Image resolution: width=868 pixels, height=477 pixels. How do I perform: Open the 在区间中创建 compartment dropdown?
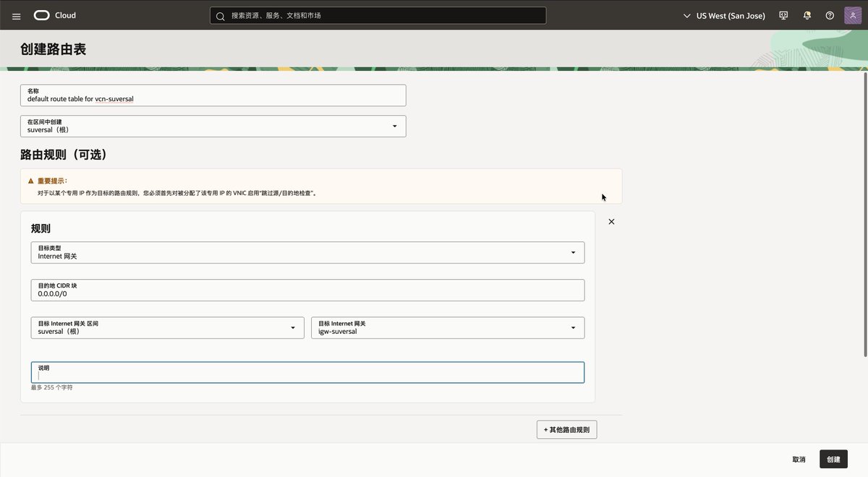213,126
